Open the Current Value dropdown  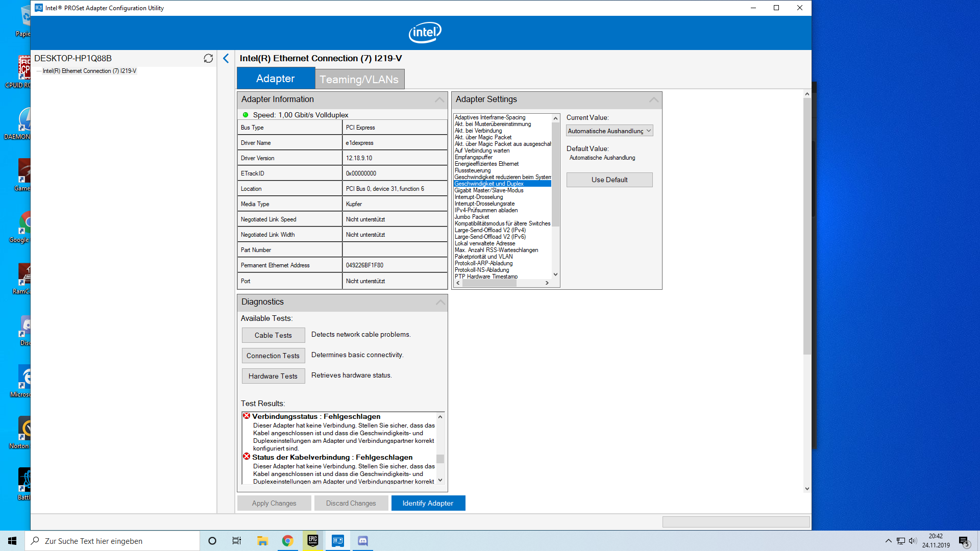tap(609, 131)
